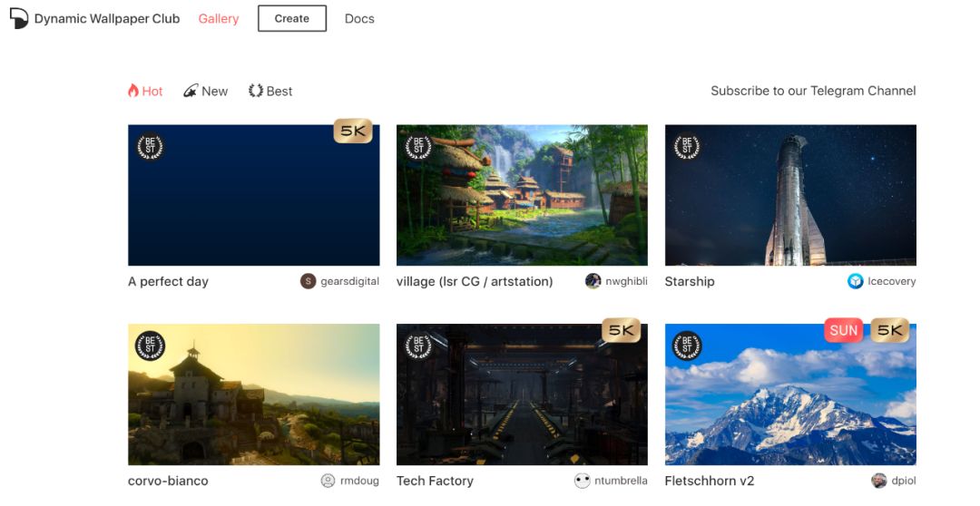
Task: Open Fletschhorn v2 wallpaper thumbnail
Action: [790, 394]
